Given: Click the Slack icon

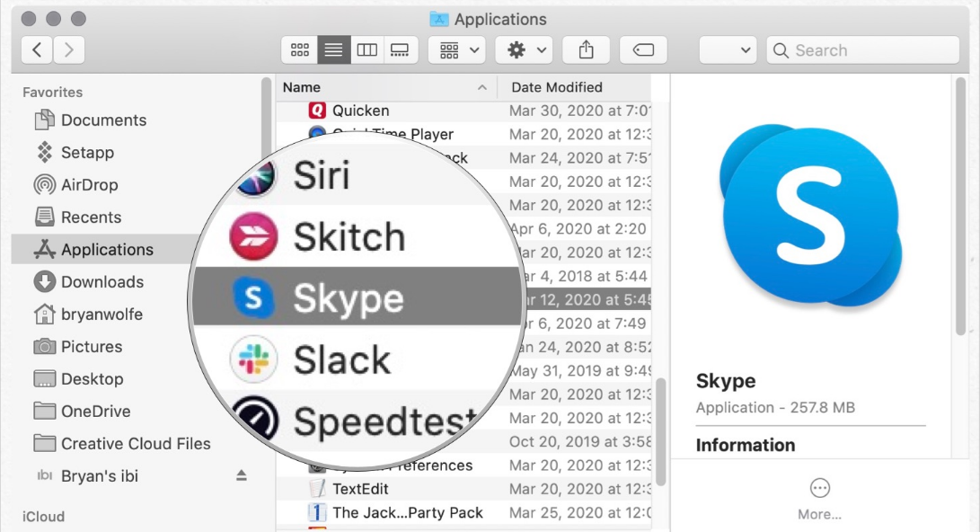Looking at the screenshot, I should (x=253, y=359).
